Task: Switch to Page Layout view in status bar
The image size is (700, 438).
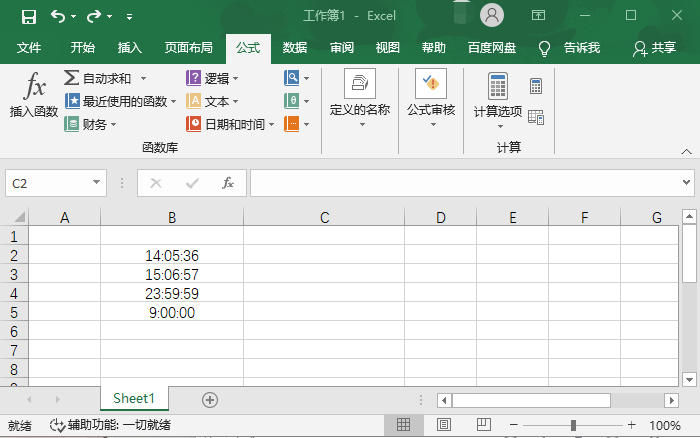Action: click(x=440, y=425)
